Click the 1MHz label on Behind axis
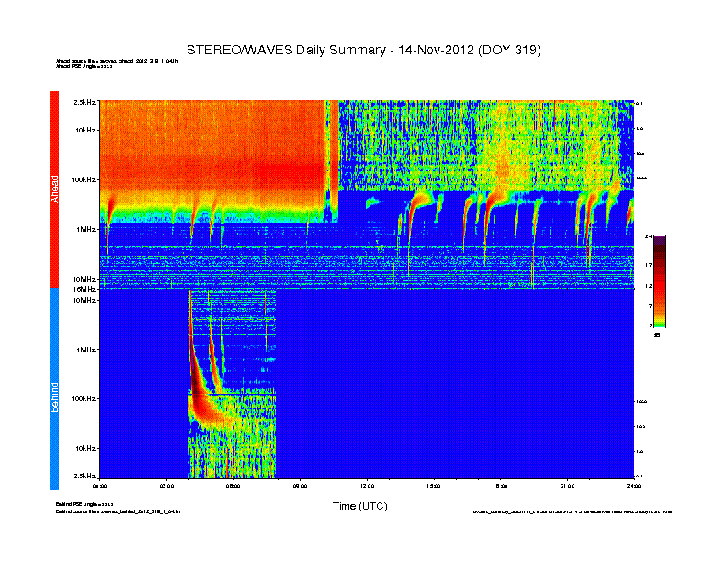The height and width of the screenshot is (563, 728). click(x=85, y=350)
